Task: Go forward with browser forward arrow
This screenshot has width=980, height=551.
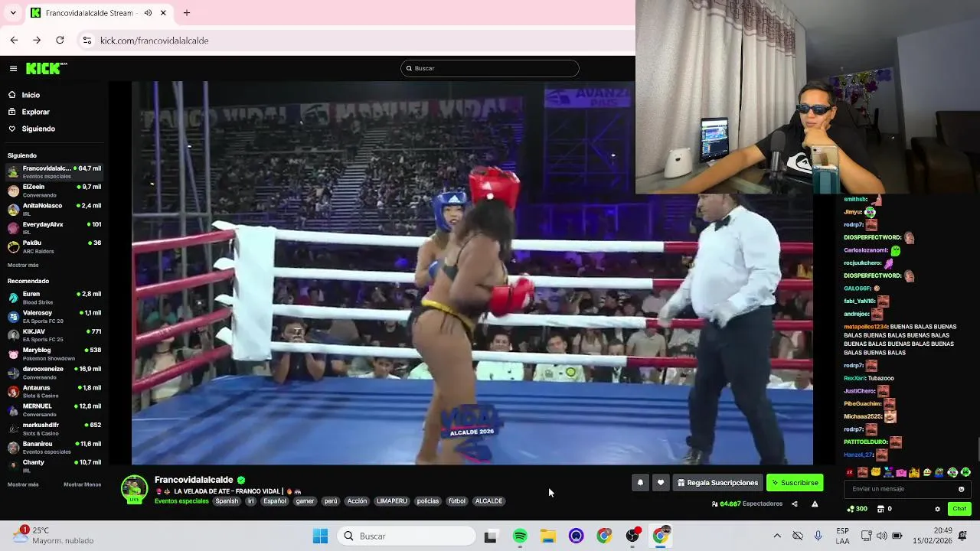Action: tap(37, 40)
